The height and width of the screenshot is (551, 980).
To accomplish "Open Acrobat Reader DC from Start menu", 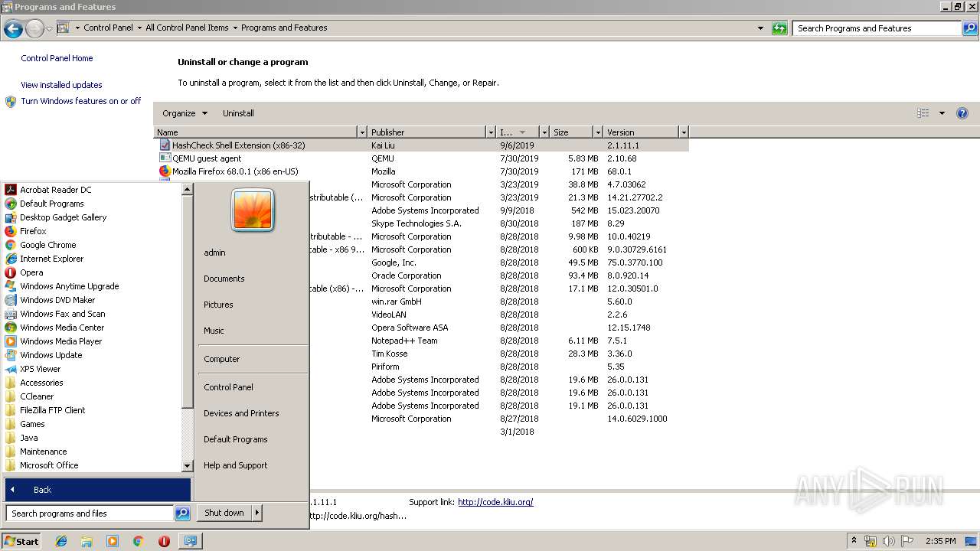I will point(55,190).
